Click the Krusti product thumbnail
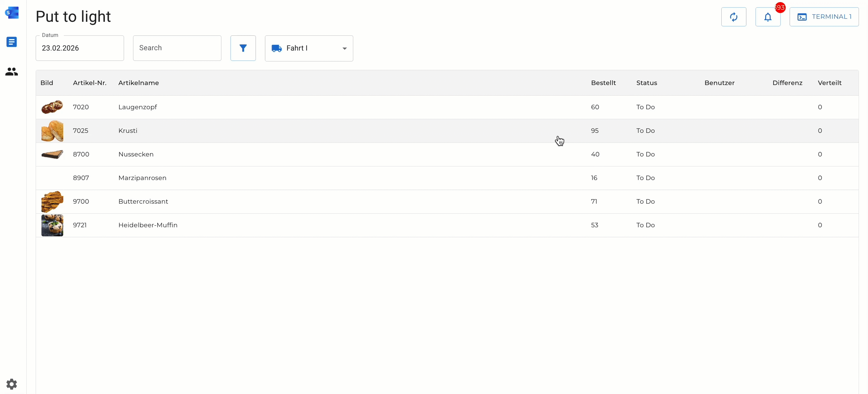The image size is (868, 394). tap(52, 131)
